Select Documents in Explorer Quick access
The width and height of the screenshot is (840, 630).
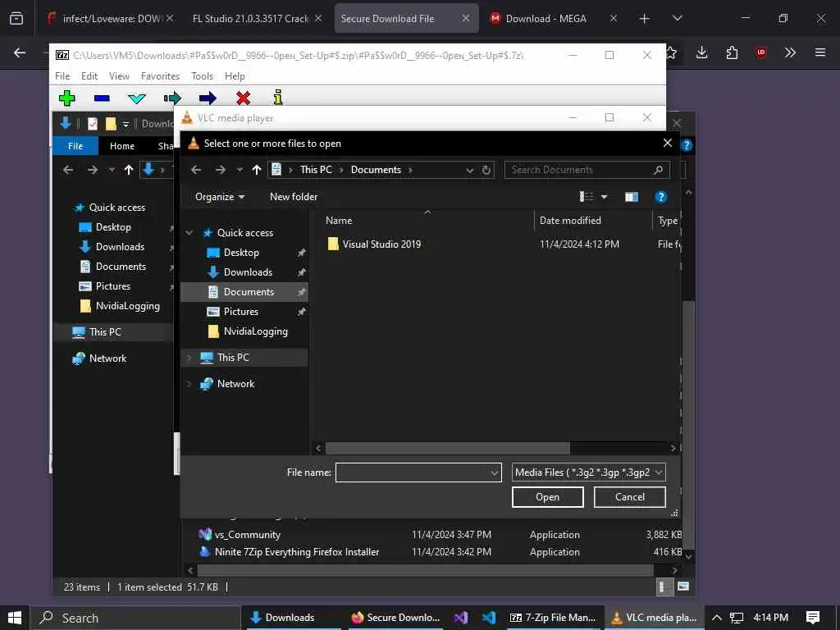coord(121,267)
